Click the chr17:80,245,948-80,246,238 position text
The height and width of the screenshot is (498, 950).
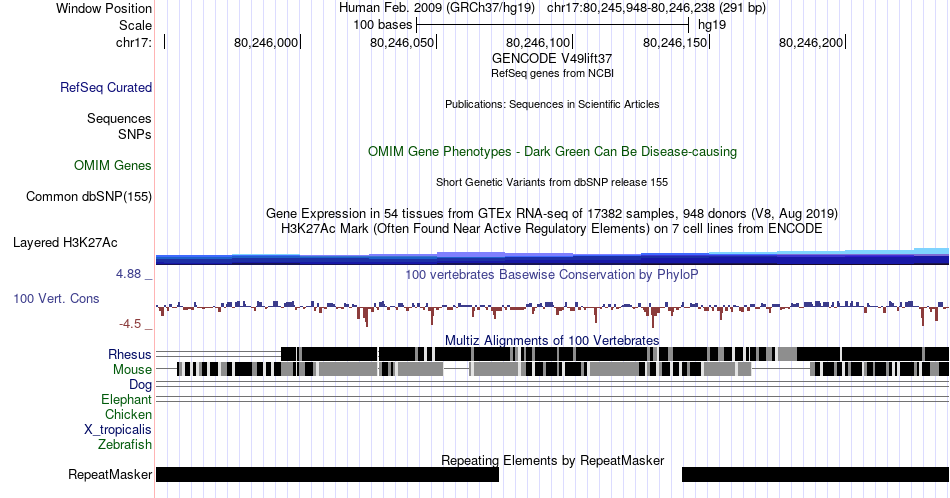coord(656,8)
